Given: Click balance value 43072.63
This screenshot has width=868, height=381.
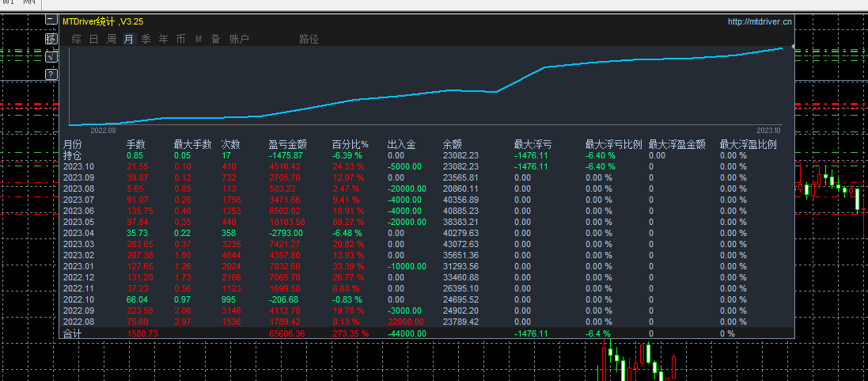Looking at the screenshot, I should 461,244.
